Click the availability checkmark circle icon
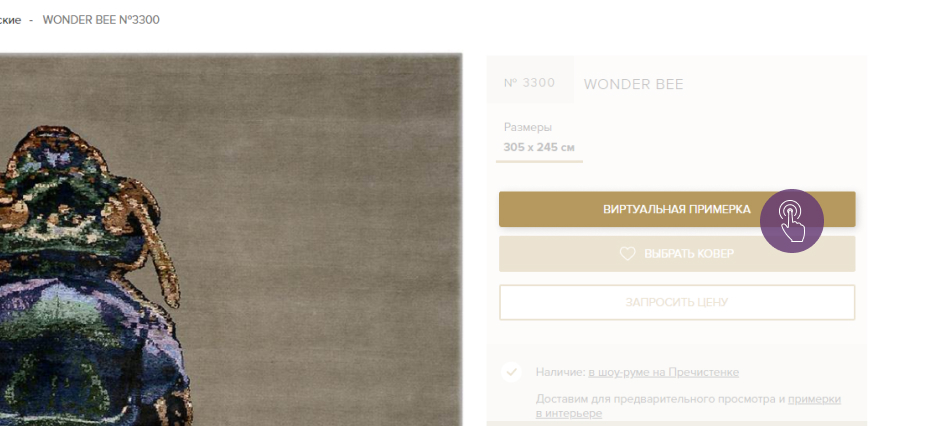This screenshot has width=946, height=426. pyautogui.click(x=511, y=372)
